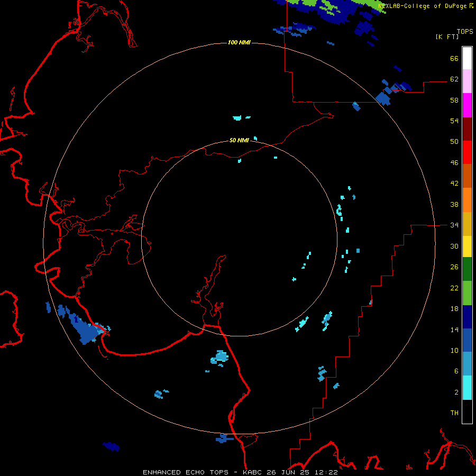Click the 22 legend value
Viewport: 476px width, 476px height.
pyautogui.click(x=454, y=288)
